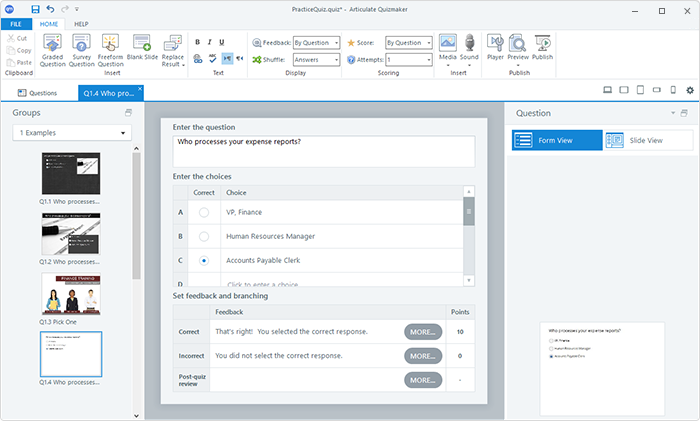
Task: Open the settings gear
Action: coord(690,90)
